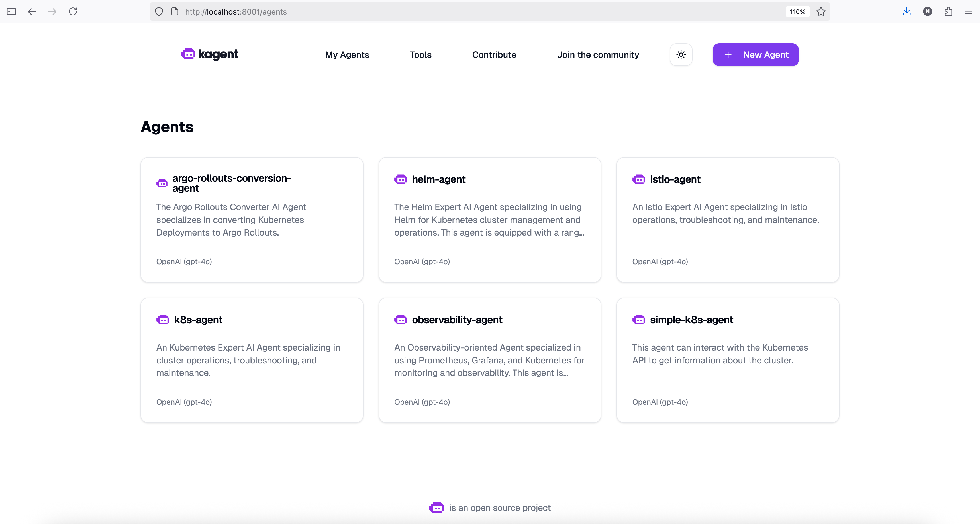Screen dimensions: 980x524
Task: Open the simple-k8s-agent card
Action: [727, 360]
